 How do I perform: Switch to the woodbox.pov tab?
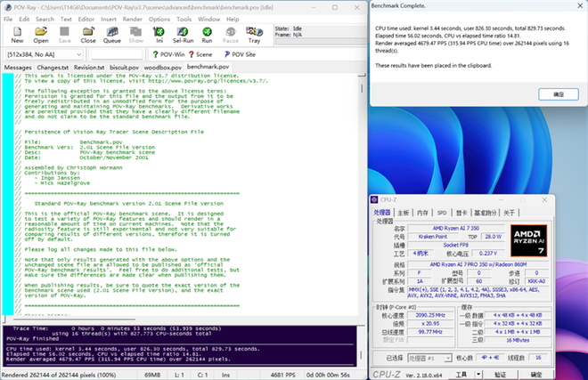tap(162, 67)
